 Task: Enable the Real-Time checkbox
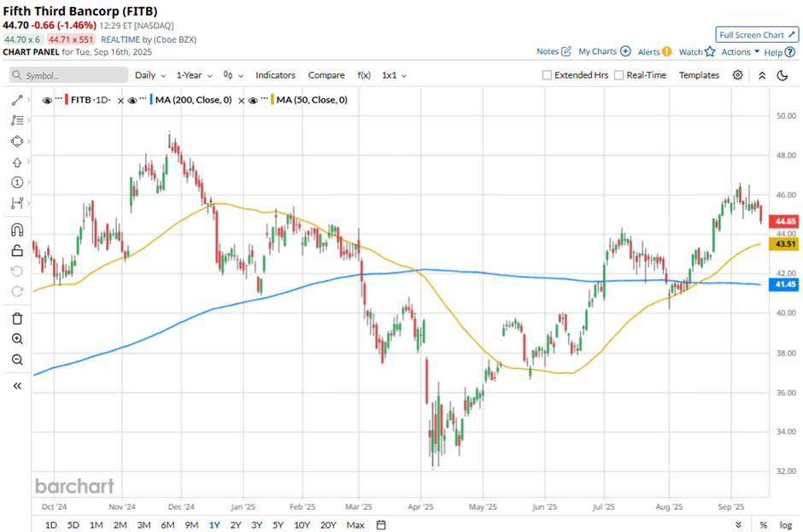pos(619,75)
